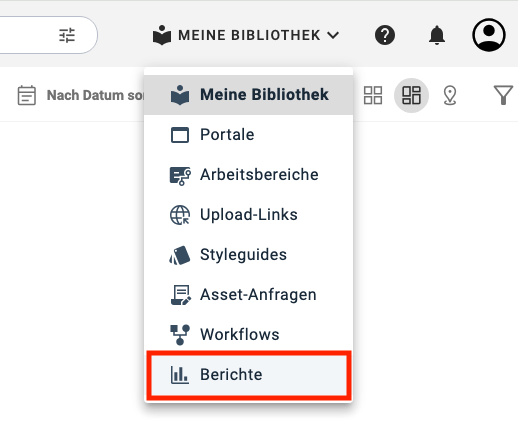The image size is (518, 429).
Task: Click the calendar sort-by-date icon
Action: coord(27,95)
